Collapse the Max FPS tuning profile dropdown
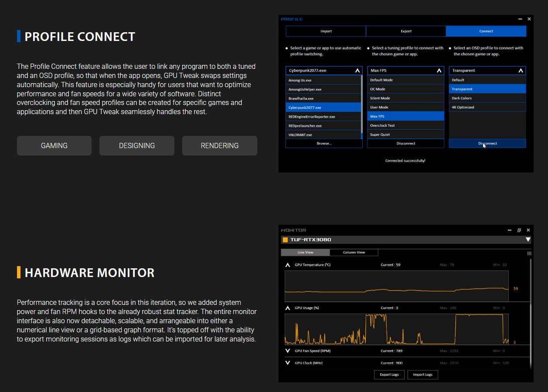This screenshot has height=392, width=548. (439, 70)
